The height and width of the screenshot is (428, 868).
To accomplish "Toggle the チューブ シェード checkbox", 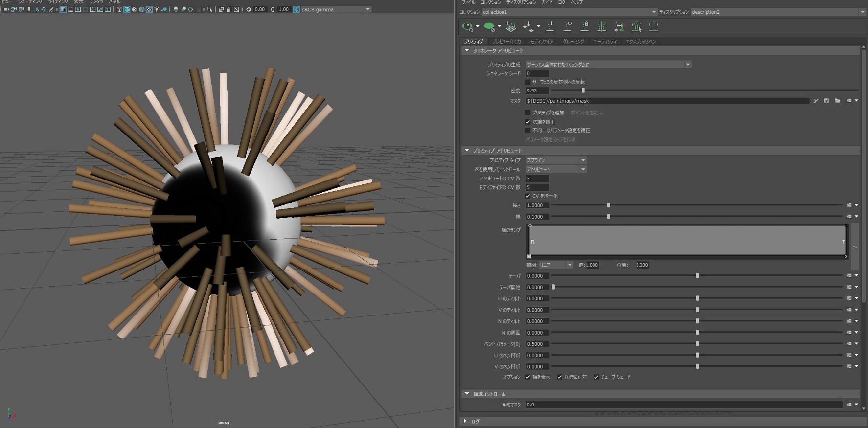I will 596,377.
